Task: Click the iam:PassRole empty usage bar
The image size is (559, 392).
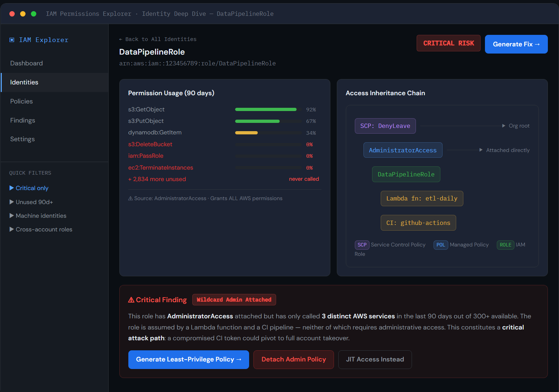Action: pos(268,156)
